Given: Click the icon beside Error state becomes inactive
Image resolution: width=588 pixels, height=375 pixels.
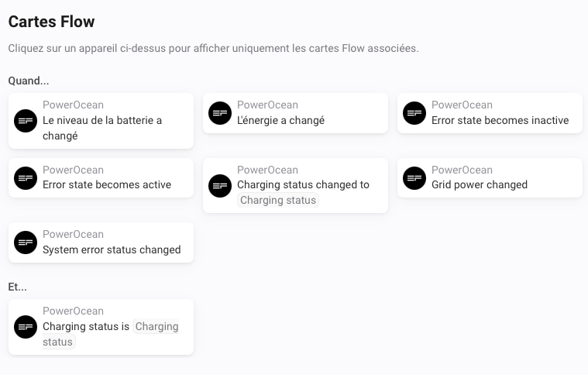Looking at the screenshot, I should [414, 113].
